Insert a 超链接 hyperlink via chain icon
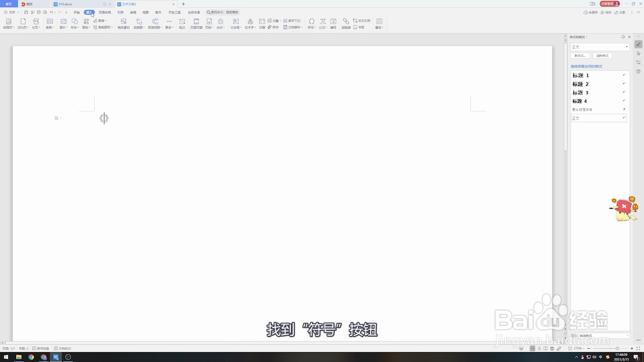The image size is (644, 362). tap(346, 21)
